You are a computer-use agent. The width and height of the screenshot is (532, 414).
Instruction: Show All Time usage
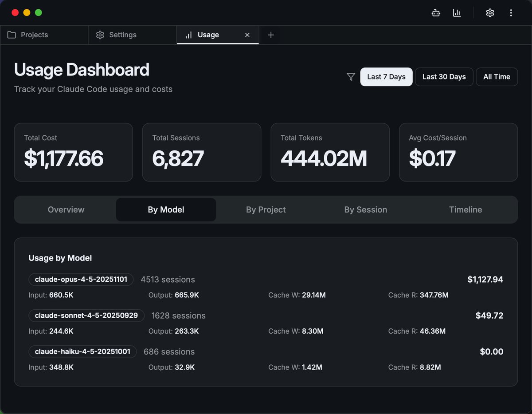pos(497,77)
